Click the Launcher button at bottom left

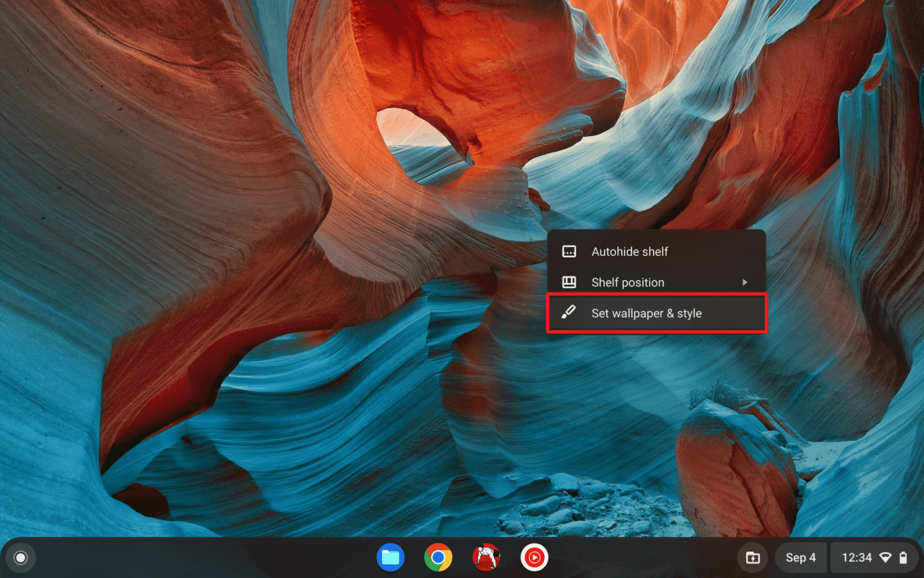coord(20,558)
